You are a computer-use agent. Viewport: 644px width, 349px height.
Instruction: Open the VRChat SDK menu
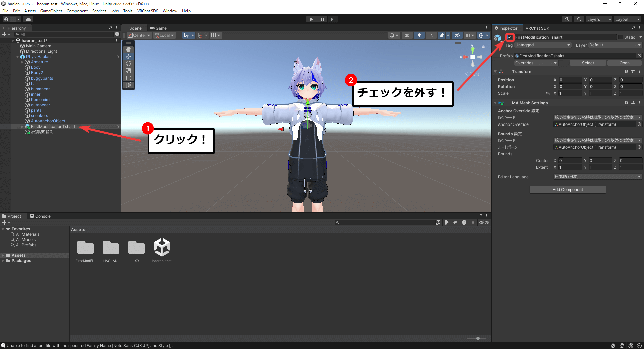147,11
